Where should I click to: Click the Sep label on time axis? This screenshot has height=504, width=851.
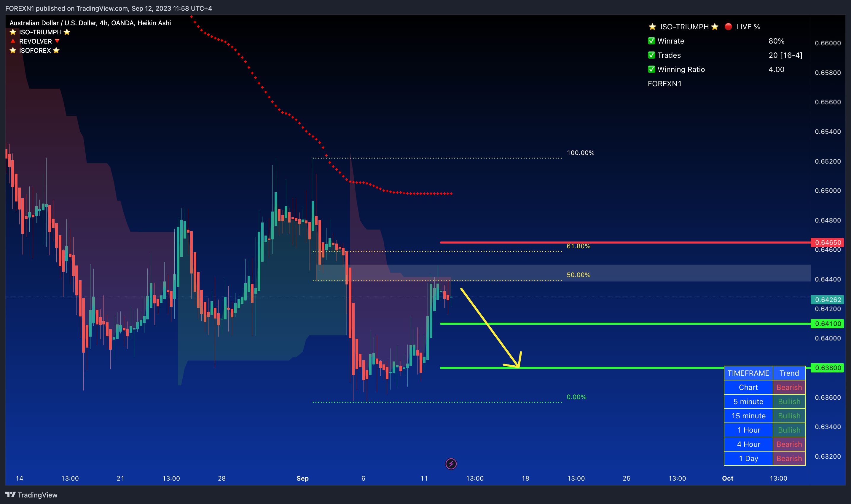[302, 478]
